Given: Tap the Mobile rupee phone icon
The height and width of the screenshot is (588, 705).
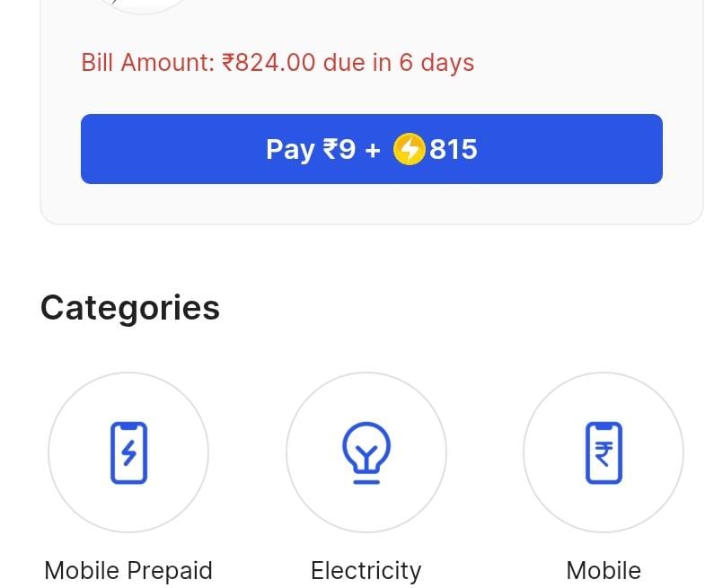Looking at the screenshot, I should (x=604, y=453).
